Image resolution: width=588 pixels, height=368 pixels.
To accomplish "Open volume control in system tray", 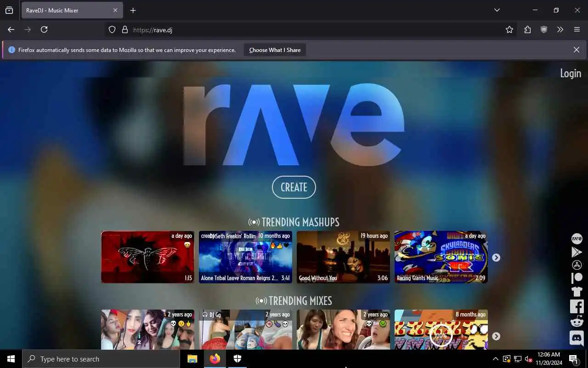I will [528, 359].
